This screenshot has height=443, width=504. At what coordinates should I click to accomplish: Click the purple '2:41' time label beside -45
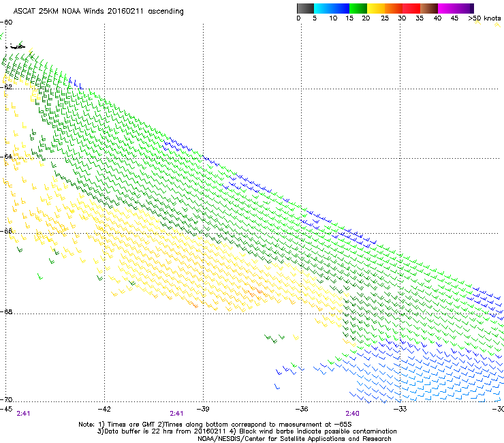pyautogui.click(x=23, y=414)
